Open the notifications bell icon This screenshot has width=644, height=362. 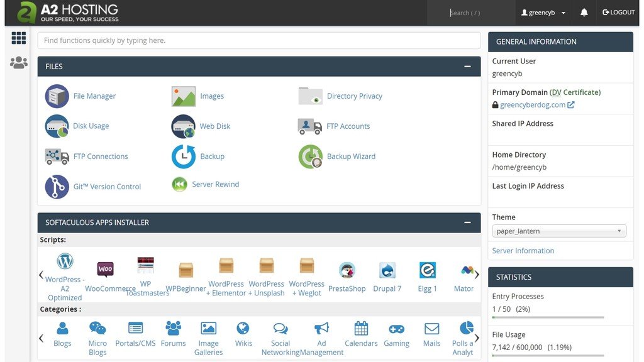[584, 13]
